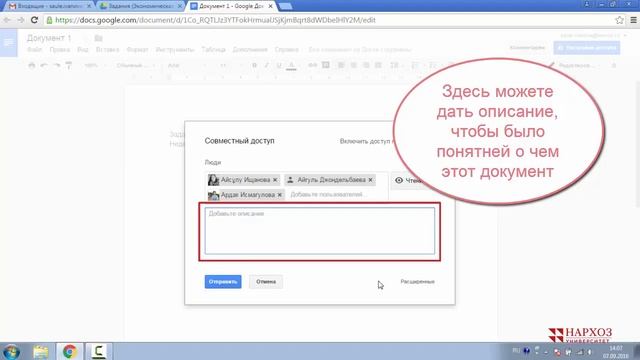Click 'Включить доступ по ссылке' link
The width and height of the screenshot is (640, 360).
click(366, 141)
